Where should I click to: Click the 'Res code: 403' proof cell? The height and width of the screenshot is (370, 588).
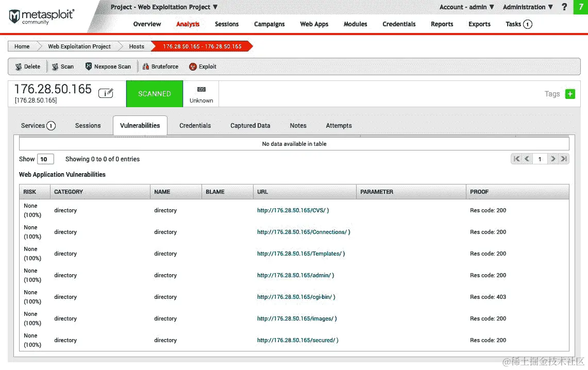[x=488, y=297]
